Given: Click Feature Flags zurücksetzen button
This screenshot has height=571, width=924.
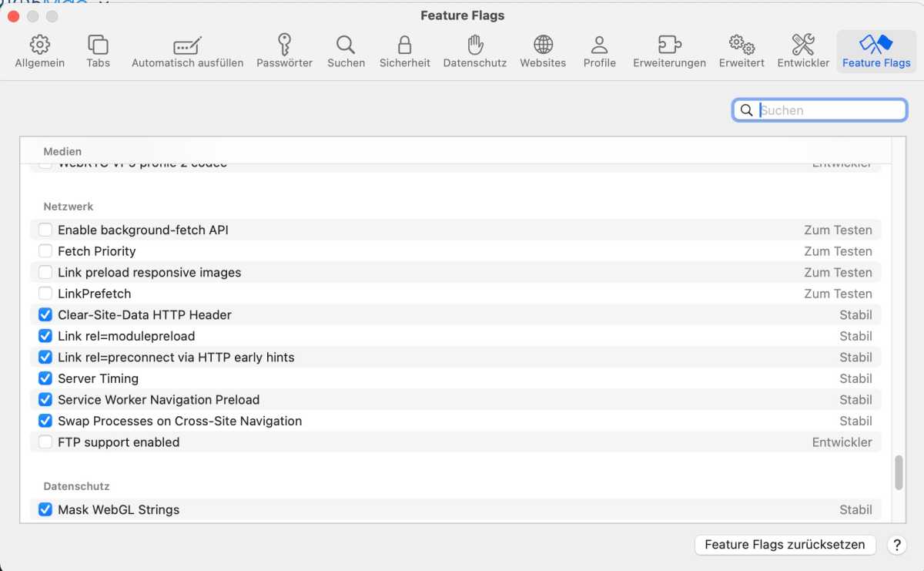Looking at the screenshot, I should pos(785,545).
